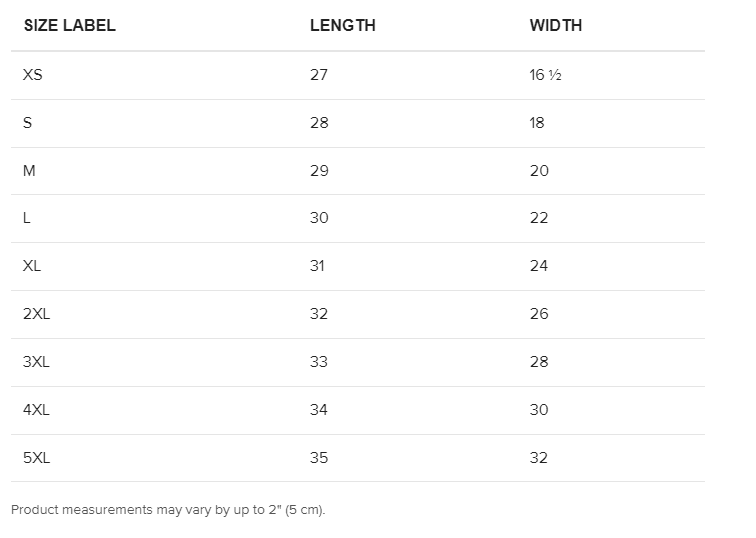Select the 4XL size label
This screenshot has height=538, width=756.
[x=36, y=410]
